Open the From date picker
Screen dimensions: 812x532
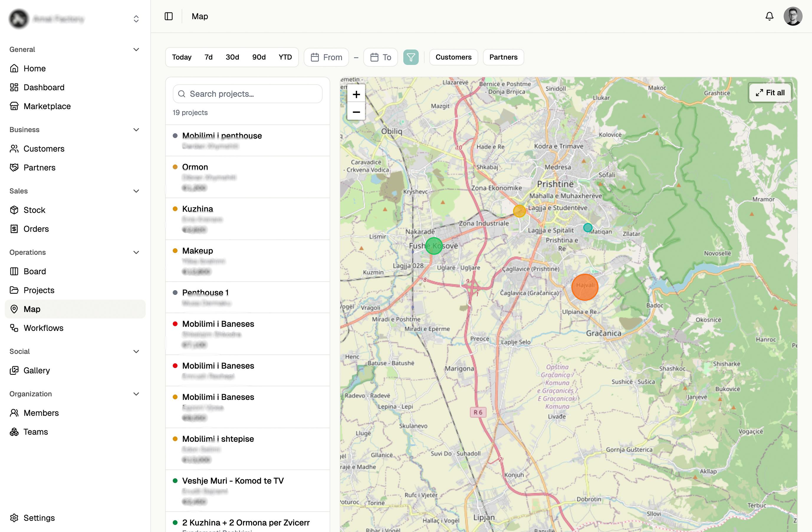tap(326, 57)
